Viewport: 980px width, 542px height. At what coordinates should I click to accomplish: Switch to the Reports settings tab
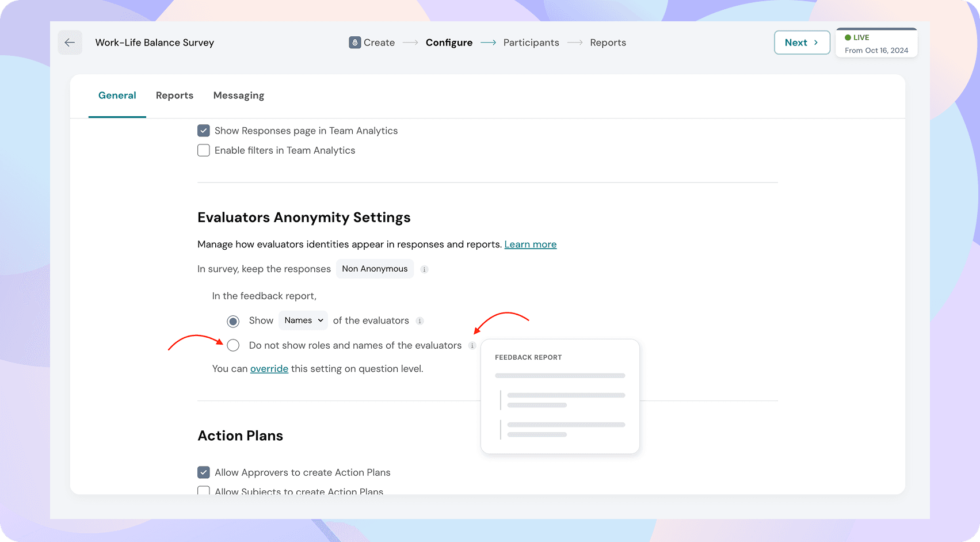pos(174,96)
